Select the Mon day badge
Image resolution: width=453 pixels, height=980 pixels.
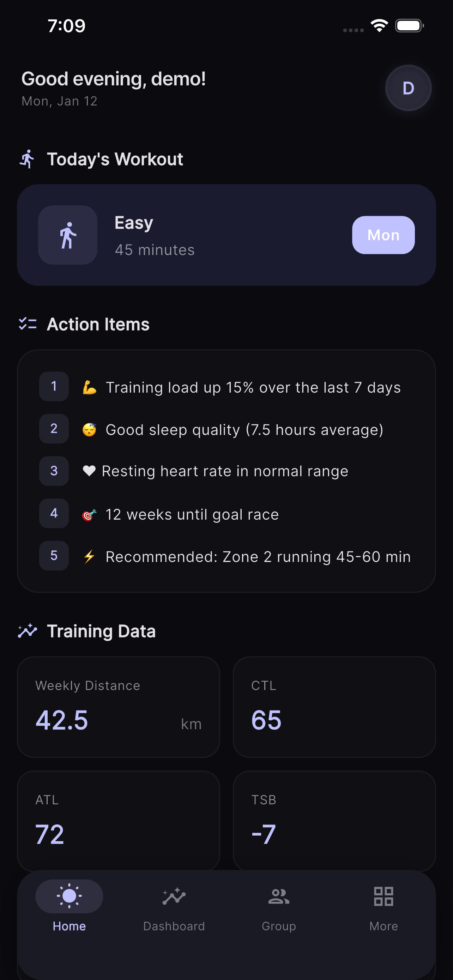pyautogui.click(x=383, y=235)
